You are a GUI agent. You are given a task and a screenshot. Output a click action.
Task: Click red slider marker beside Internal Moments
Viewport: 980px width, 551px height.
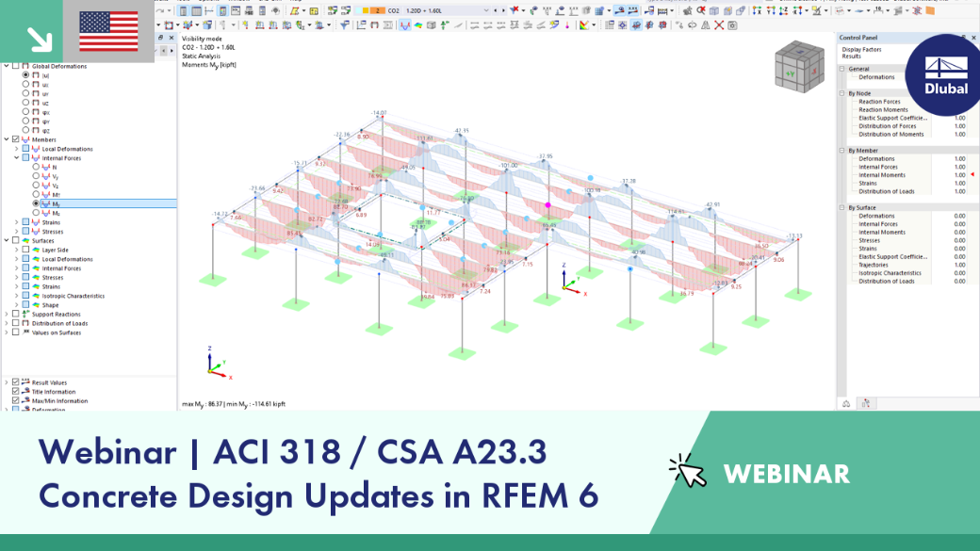pyautogui.click(x=972, y=175)
